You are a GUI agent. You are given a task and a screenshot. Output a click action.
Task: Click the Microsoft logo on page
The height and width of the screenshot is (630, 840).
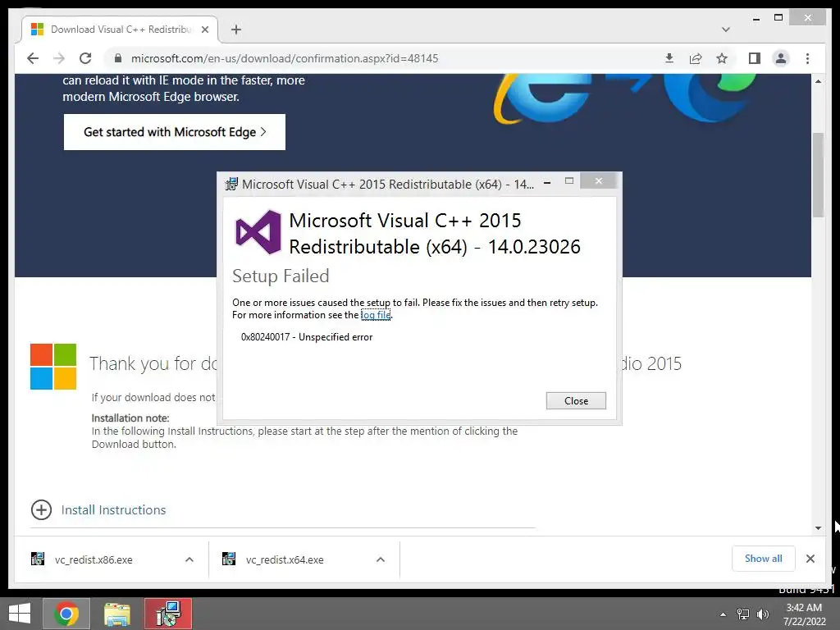point(53,367)
